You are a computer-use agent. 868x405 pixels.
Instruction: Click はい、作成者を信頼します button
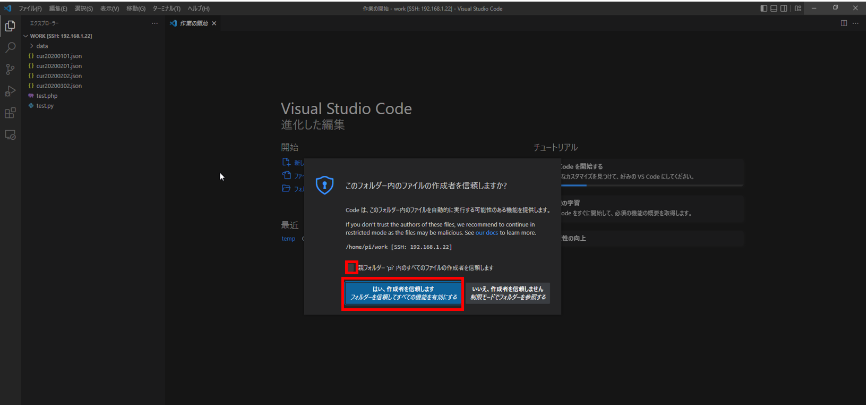tap(403, 293)
